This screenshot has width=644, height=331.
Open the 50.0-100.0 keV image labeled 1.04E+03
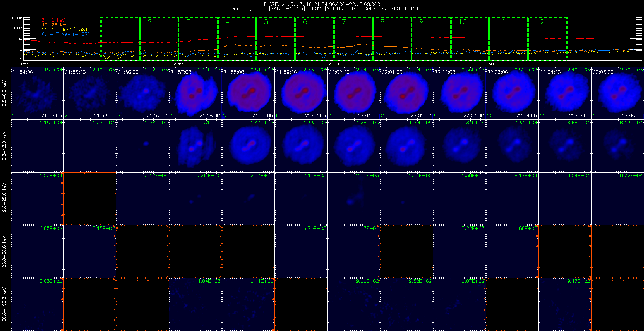[x=195, y=304]
